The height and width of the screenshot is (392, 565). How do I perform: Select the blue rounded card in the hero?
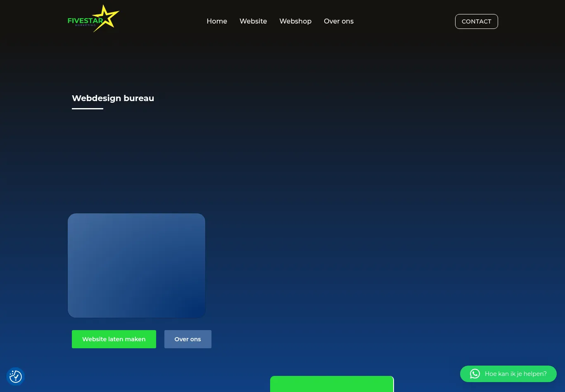click(x=136, y=265)
